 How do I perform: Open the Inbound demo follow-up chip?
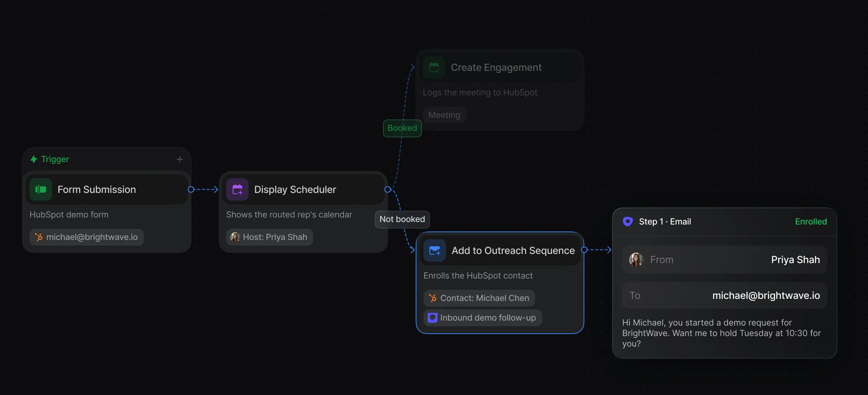(x=483, y=318)
